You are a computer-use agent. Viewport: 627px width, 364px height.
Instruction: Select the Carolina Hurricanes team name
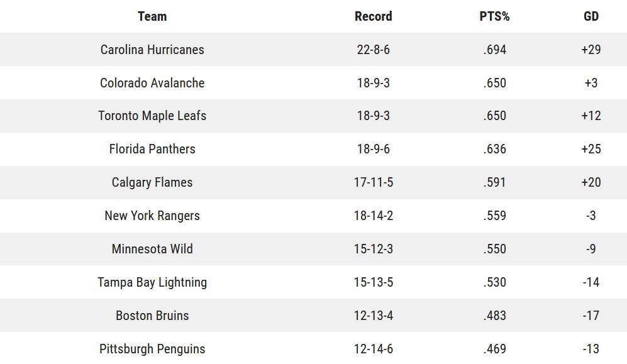(152, 50)
